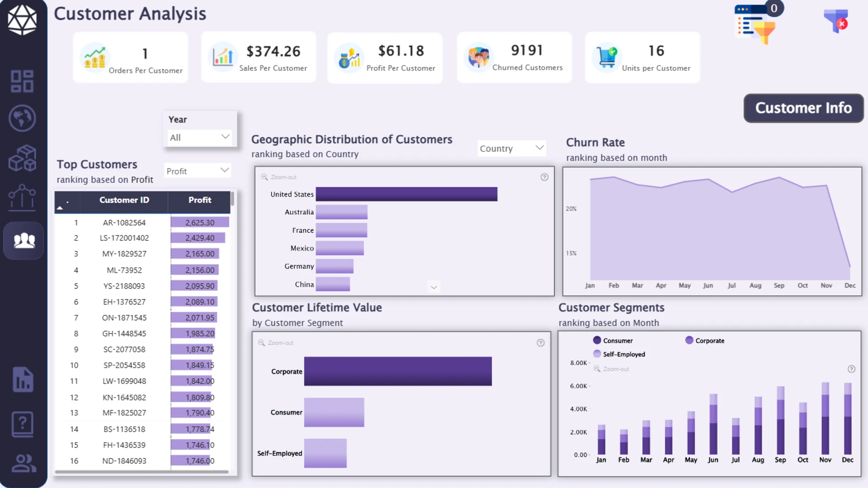Viewport: 868px width, 488px height.
Task: Click profit value 2,071.95
Action: coord(200,318)
